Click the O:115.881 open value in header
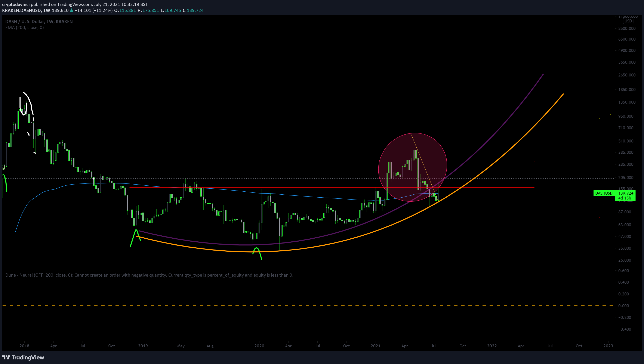 (125, 10)
